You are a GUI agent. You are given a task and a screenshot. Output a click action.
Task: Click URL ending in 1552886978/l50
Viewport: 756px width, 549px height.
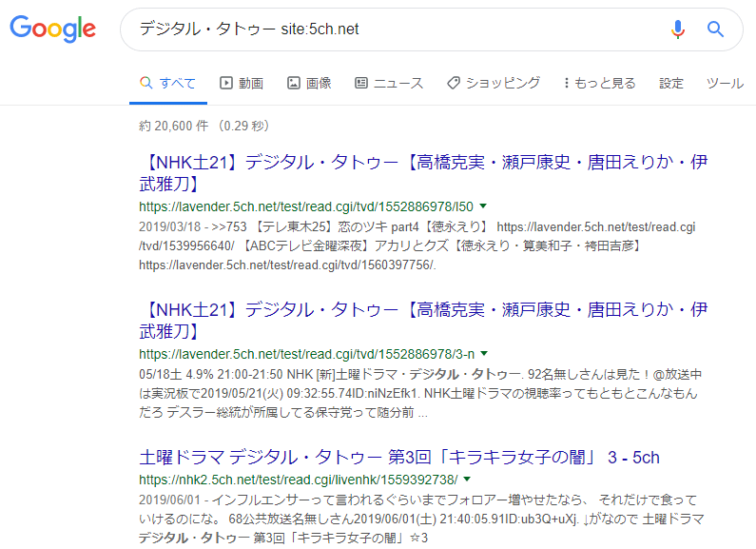pos(306,207)
